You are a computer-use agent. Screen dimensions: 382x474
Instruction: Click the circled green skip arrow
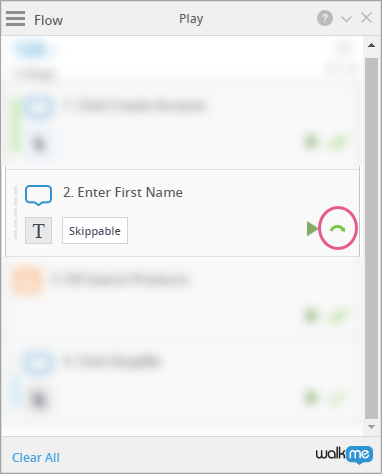337,228
